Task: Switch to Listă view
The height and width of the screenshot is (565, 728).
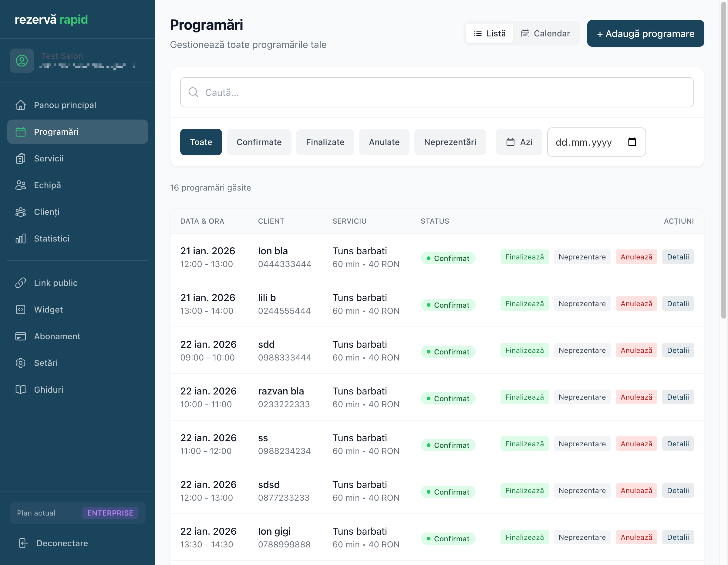Action: click(x=489, y=33)
